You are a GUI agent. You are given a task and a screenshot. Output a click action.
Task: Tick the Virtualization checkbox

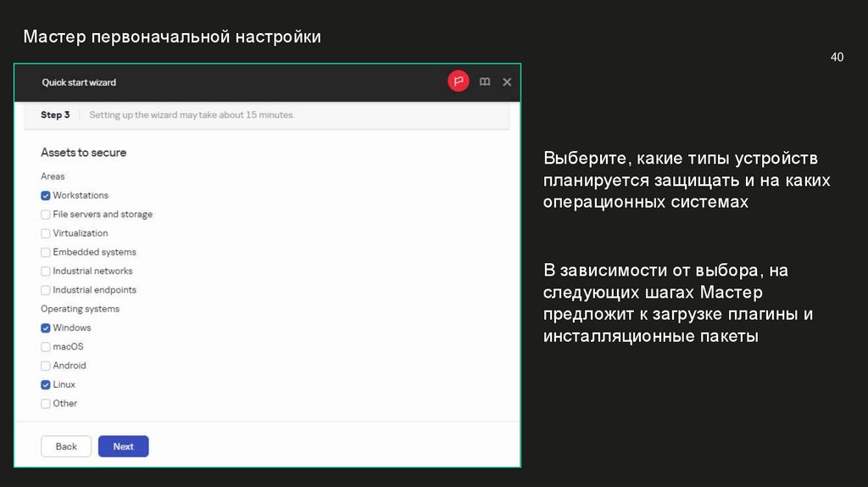(46, 233)
